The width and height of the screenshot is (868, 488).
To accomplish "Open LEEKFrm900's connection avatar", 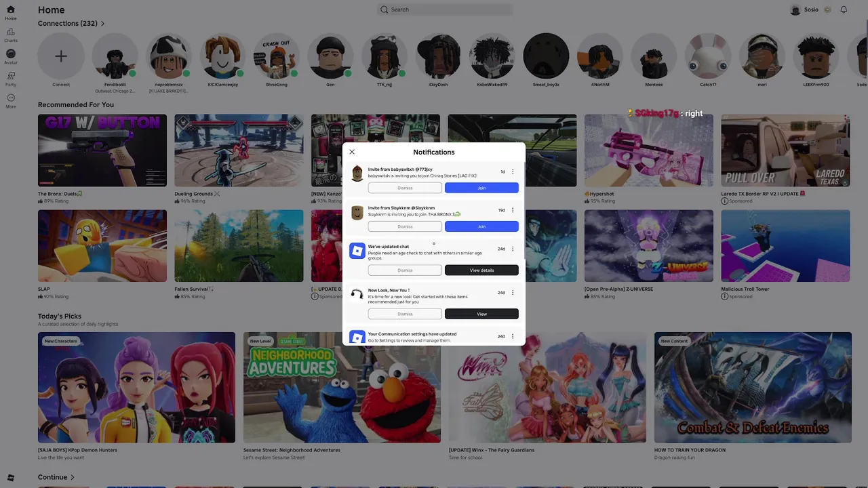I will pyautogui.click(x=816, y=56).
